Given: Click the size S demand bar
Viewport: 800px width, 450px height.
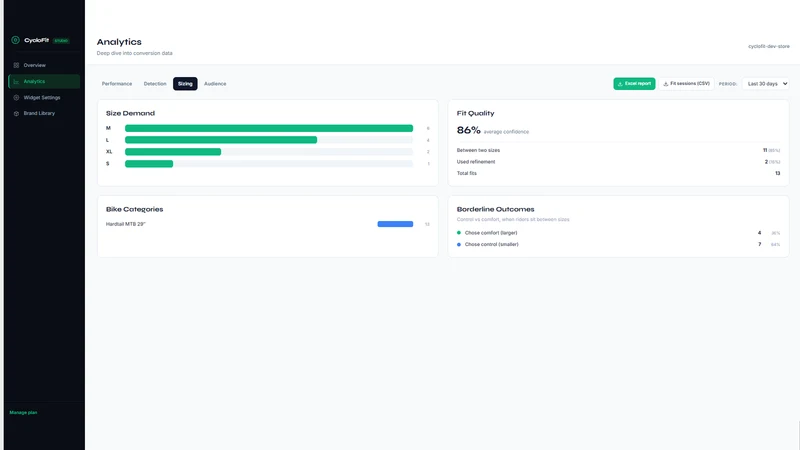Looking at the screenshot, I should [149, 164].
